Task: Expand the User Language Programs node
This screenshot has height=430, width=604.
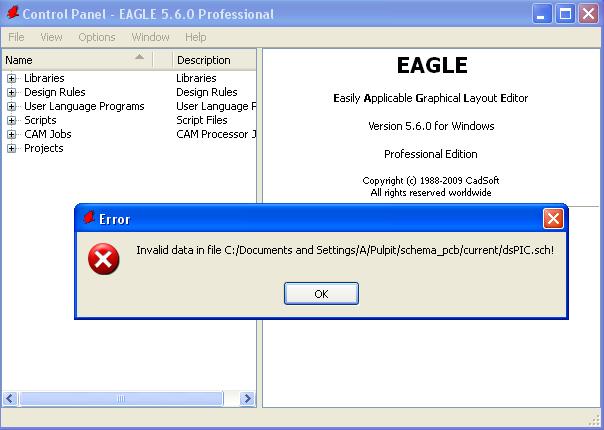Action: click(x=12, y=106)
